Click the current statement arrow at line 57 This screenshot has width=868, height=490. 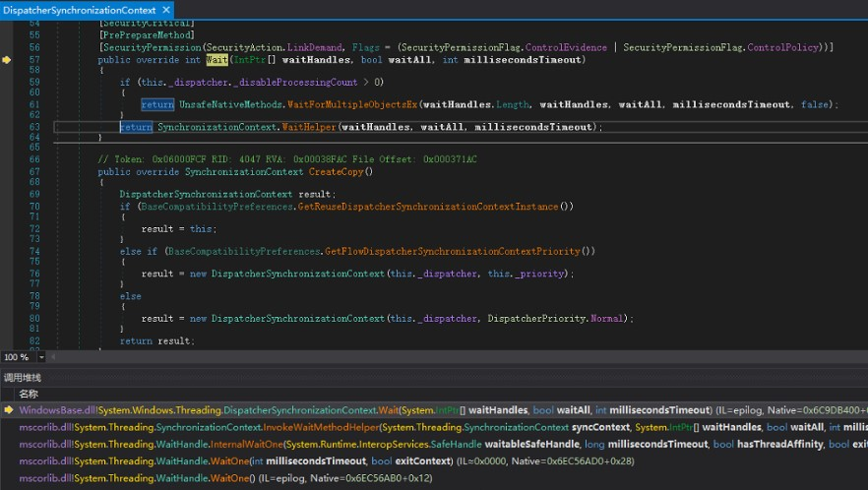[x=7, y=60]
